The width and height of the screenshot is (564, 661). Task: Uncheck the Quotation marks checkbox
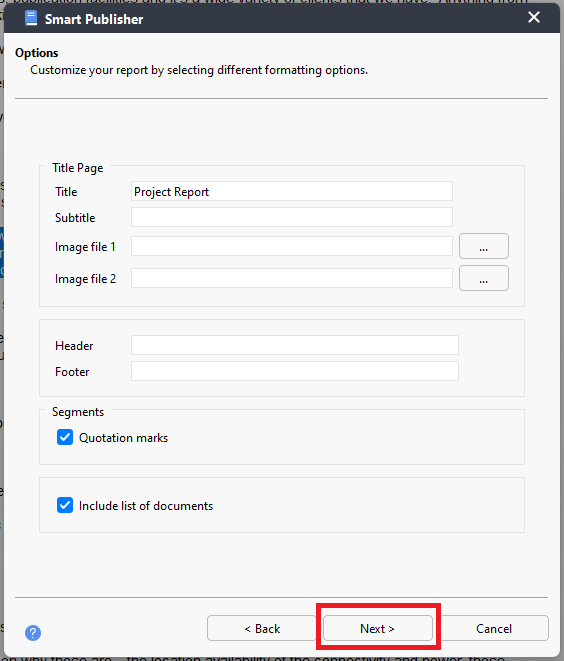(65, 438)
